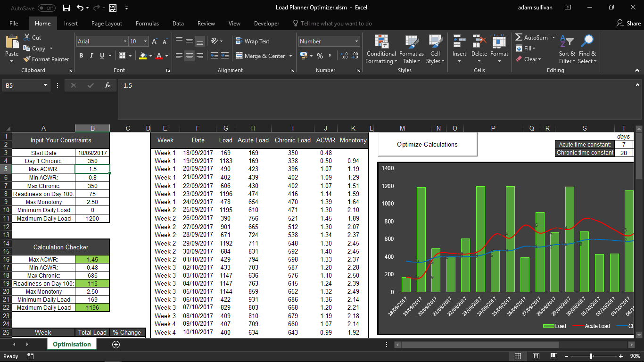Click the Percent Style icon

320,56
